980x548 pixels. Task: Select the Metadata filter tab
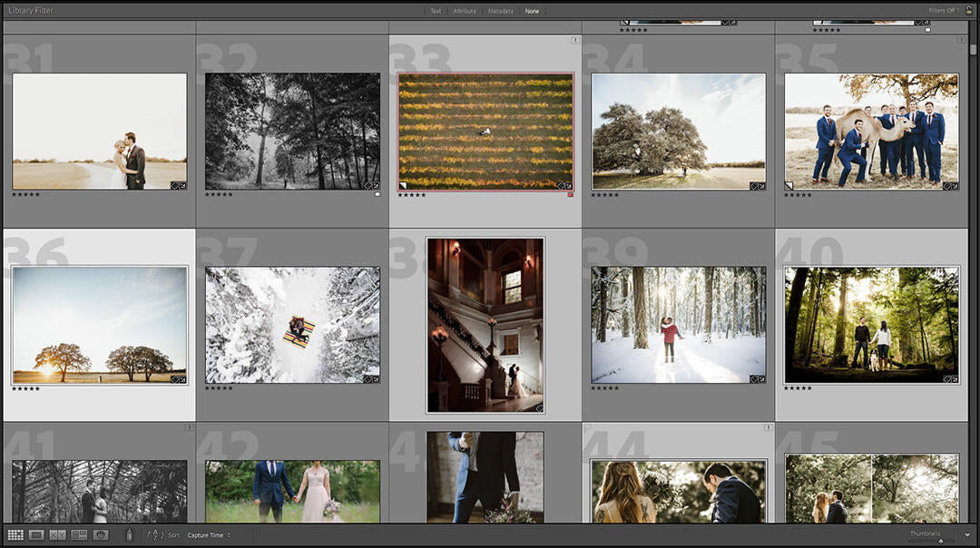(501, 11)
